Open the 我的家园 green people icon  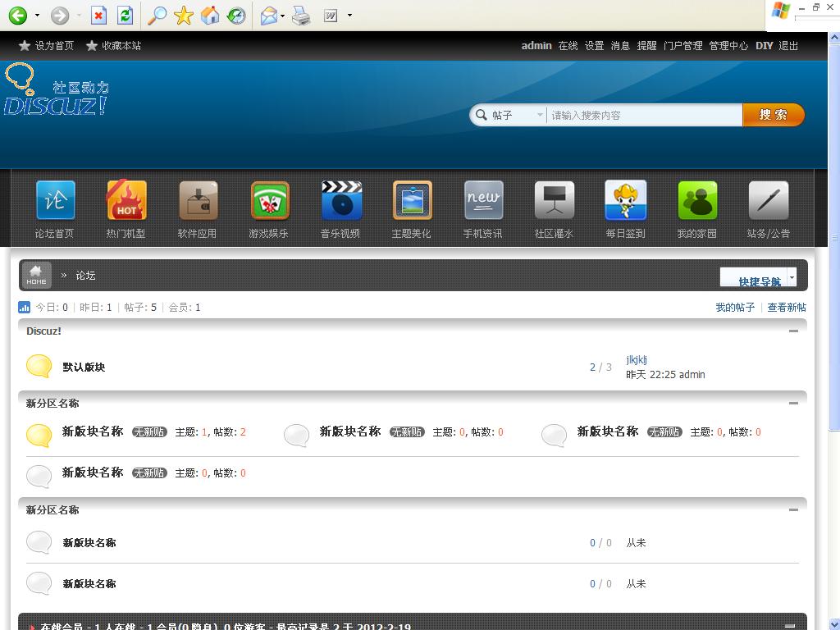click(x=697, y=200)
